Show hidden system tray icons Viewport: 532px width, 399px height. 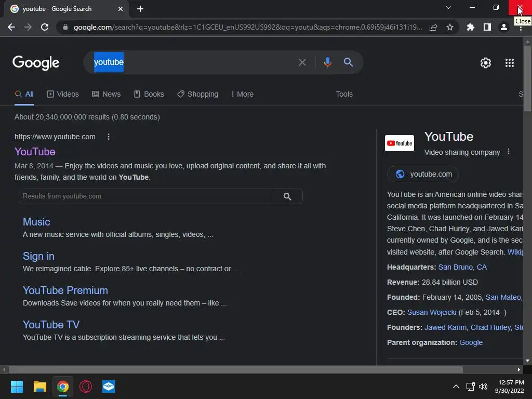coord(456,387)
